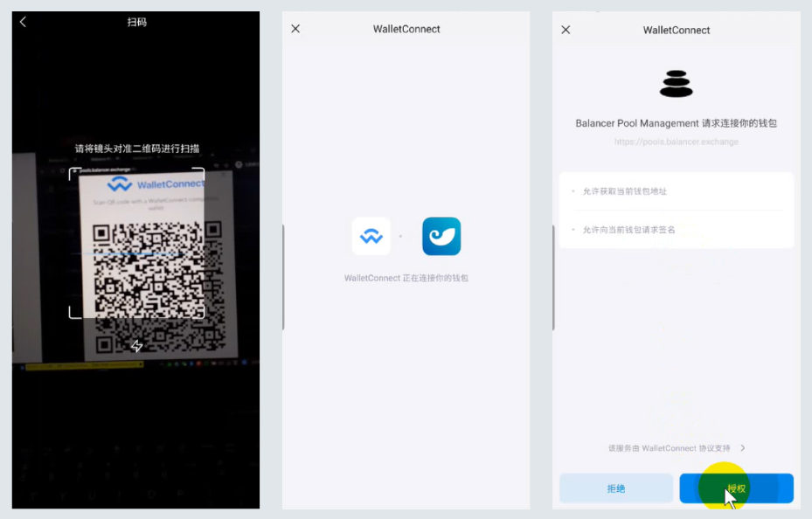Click the Balancer stacked stones logo
812x519 pixels.
[676, 83]
